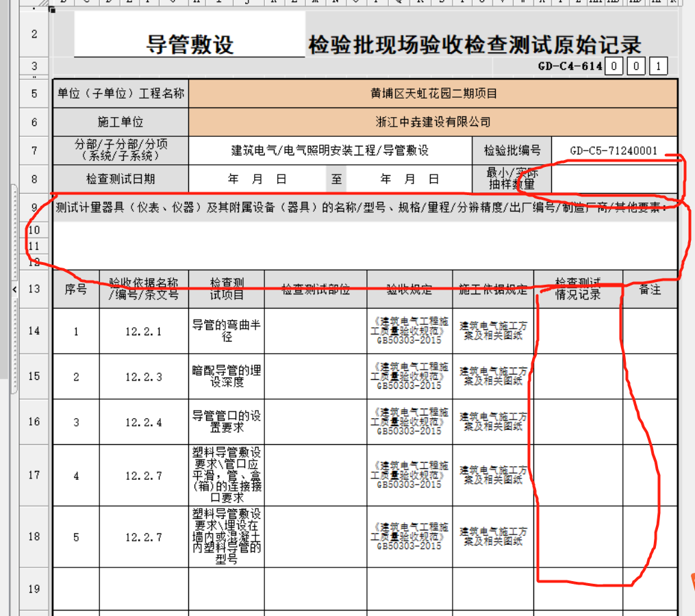Select row header 19

point(34,589)
